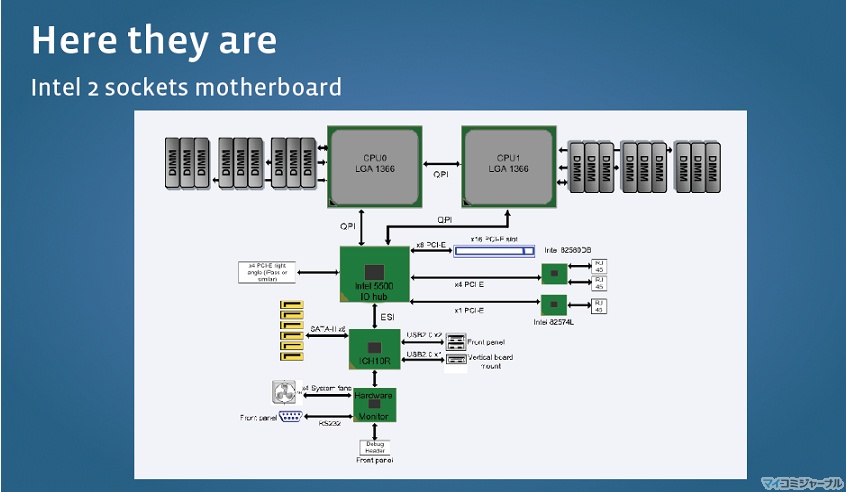The height and width of the screenshot is (492, 846).
Task: Select the topmost yellow SATA connector
Action: coord(291,305)
